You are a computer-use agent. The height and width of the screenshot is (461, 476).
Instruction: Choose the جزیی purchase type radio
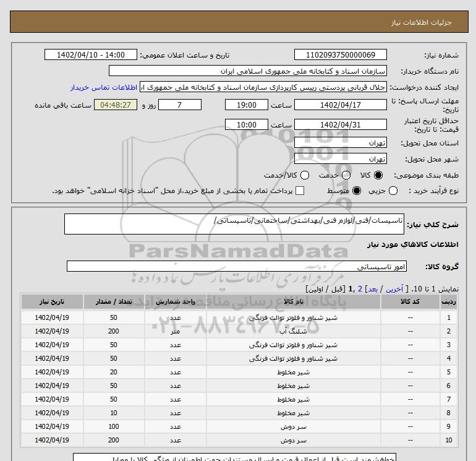click(x=393, y=191)
